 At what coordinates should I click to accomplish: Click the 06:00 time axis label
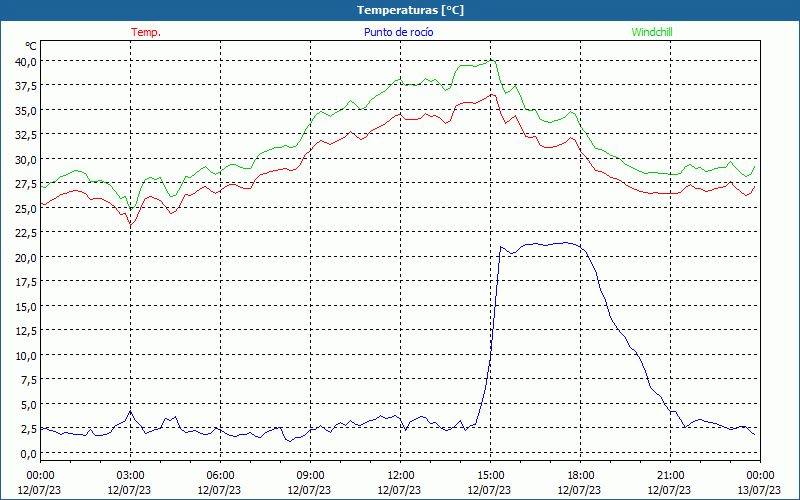point(220,476)
